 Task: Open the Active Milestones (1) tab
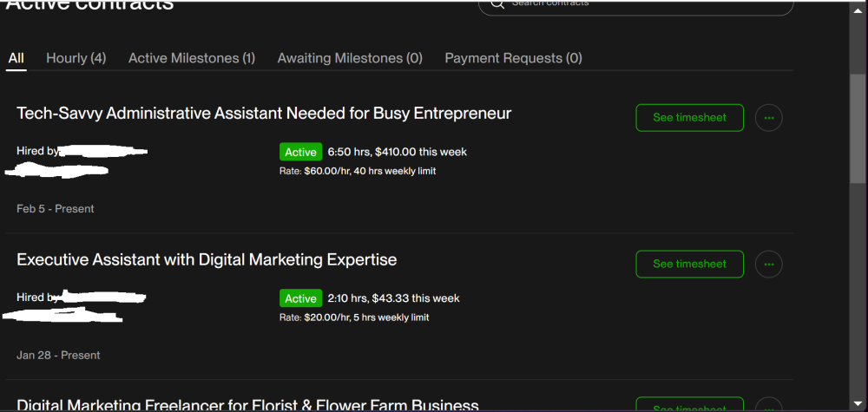coord(192,58)
